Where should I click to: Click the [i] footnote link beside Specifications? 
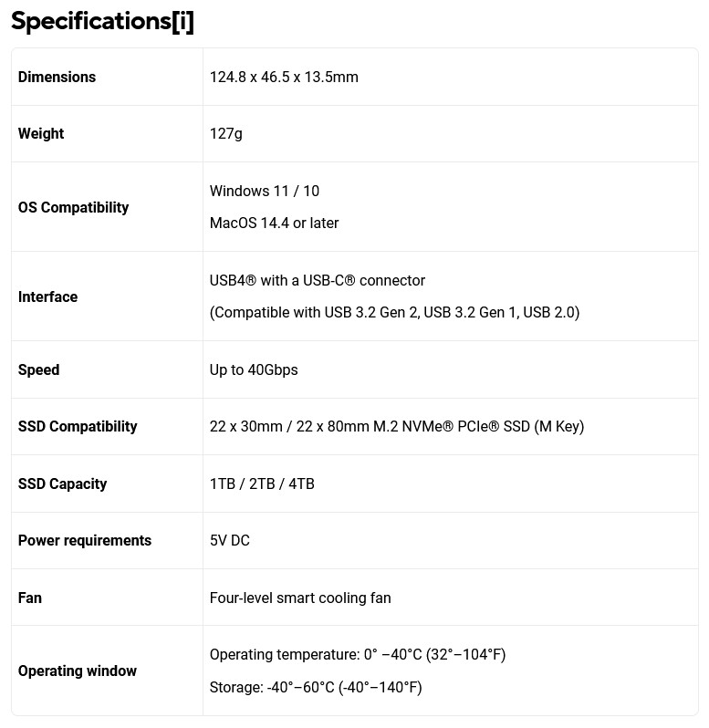182,22
